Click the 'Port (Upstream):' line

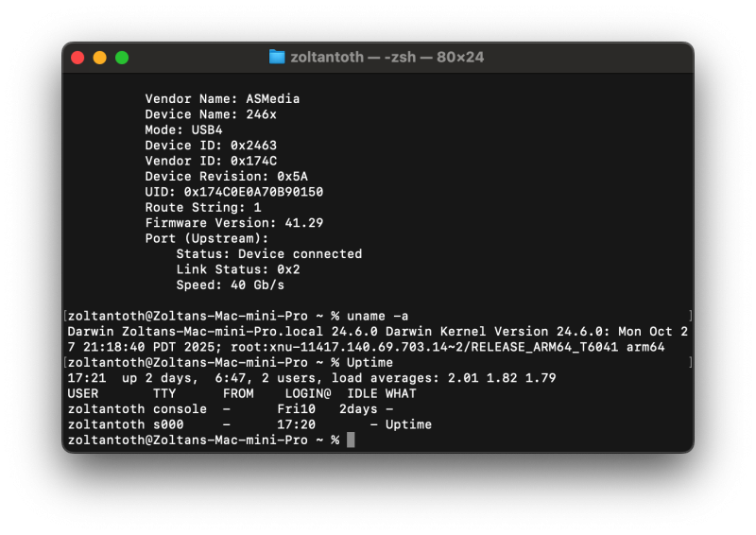point(207,238)
